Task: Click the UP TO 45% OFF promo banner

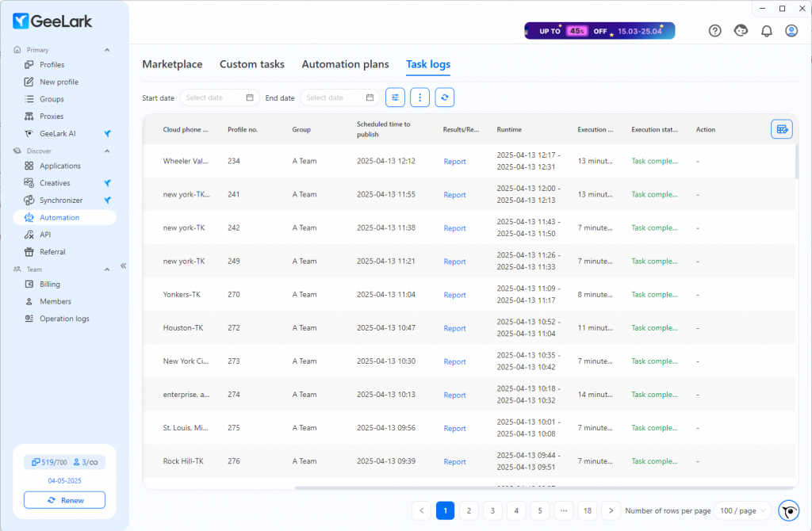Action: tap(599, 31)
